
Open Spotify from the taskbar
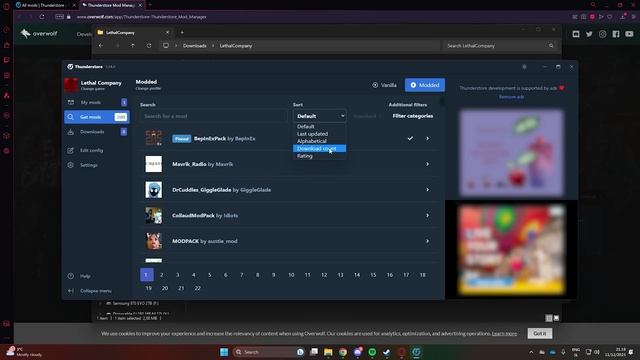[372, 352]
